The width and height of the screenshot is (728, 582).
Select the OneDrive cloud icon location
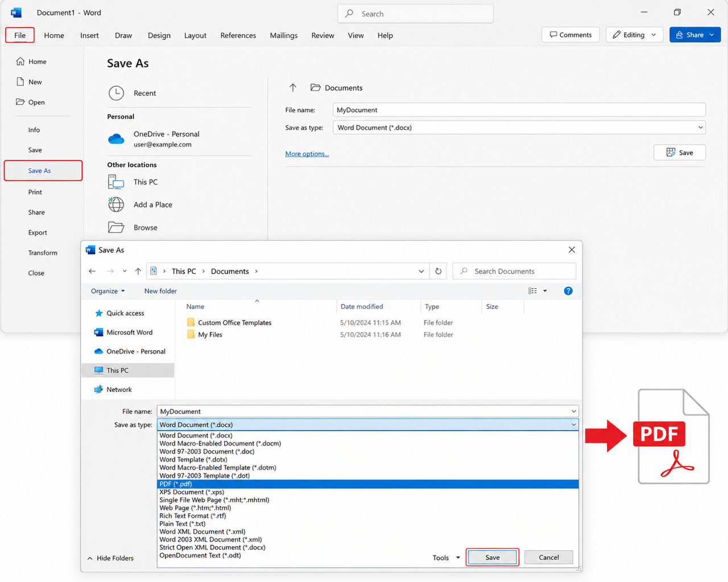[x=116, y=139]
